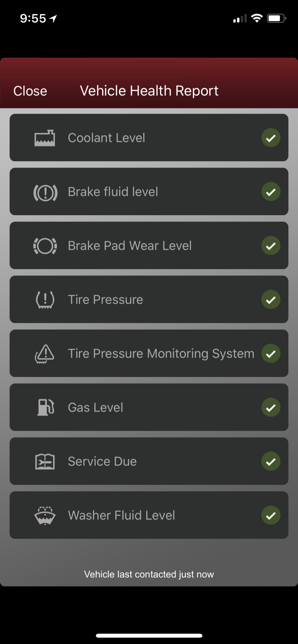Tap the tire pressure monitoring system icon

pyautogui.click(x=45, y=354)
